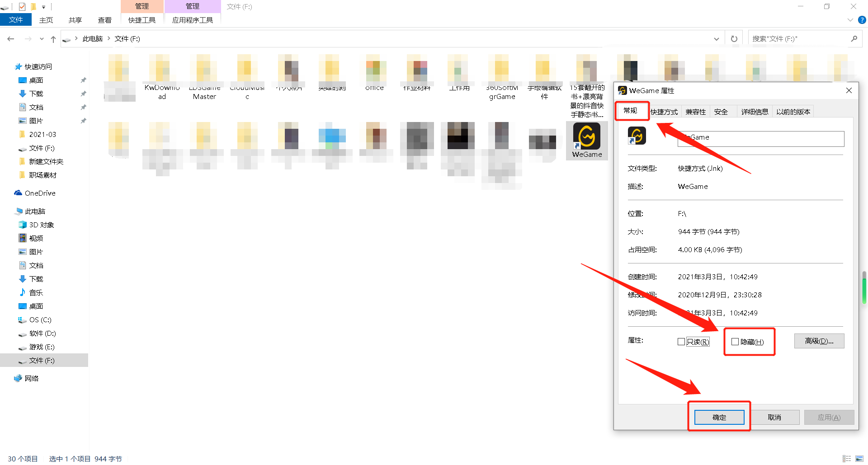
Task: Open the 职场素材 folder in sidebar
Action: pyautogui.click(x=42, y=175)
